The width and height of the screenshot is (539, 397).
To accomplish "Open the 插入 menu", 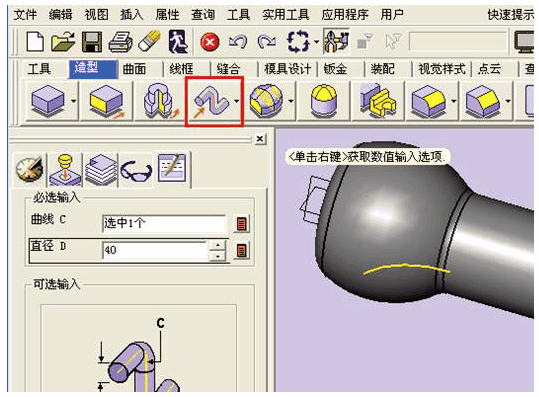I will [132, 15].
